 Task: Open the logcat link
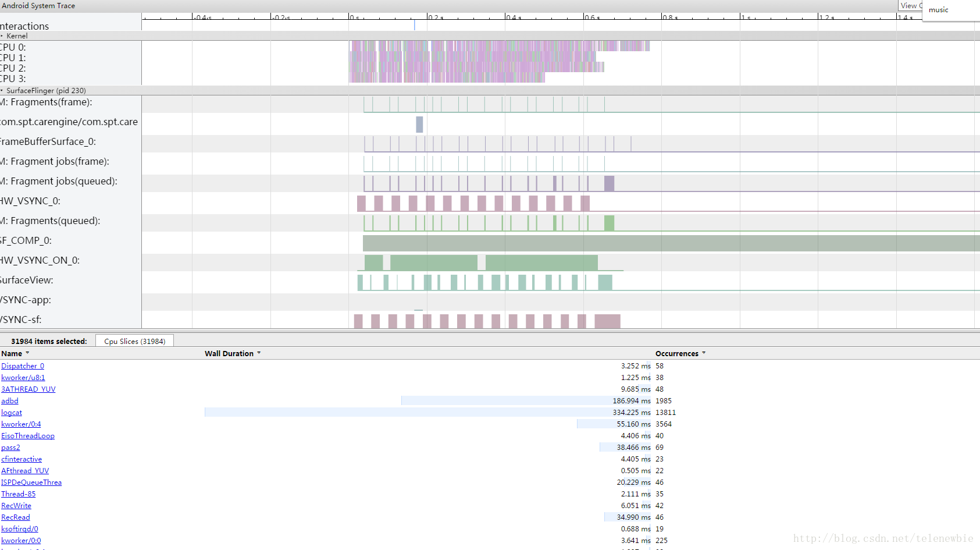point(12,413)
